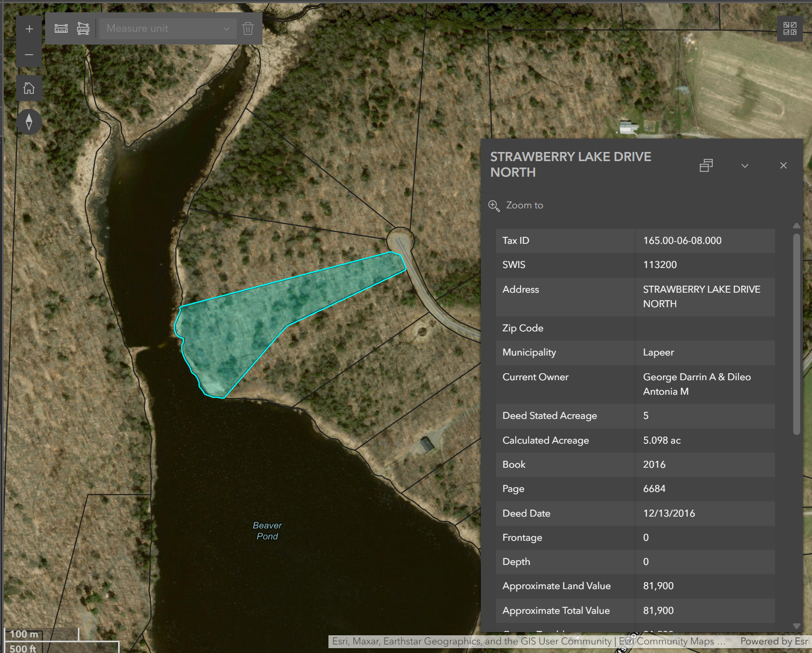
Task: Open the basemap gallery grid icon
Action: click(x=789, y=28)
